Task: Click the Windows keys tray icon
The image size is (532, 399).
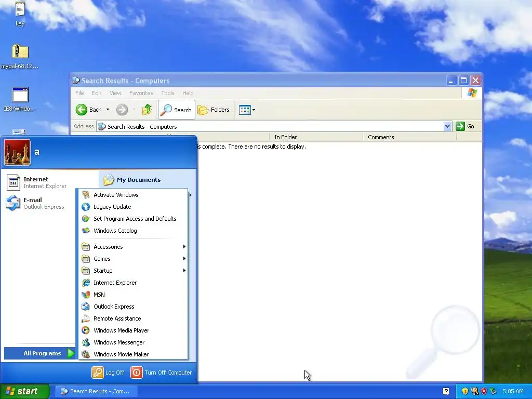Action: pyautogui.click(x=475, y=391)
